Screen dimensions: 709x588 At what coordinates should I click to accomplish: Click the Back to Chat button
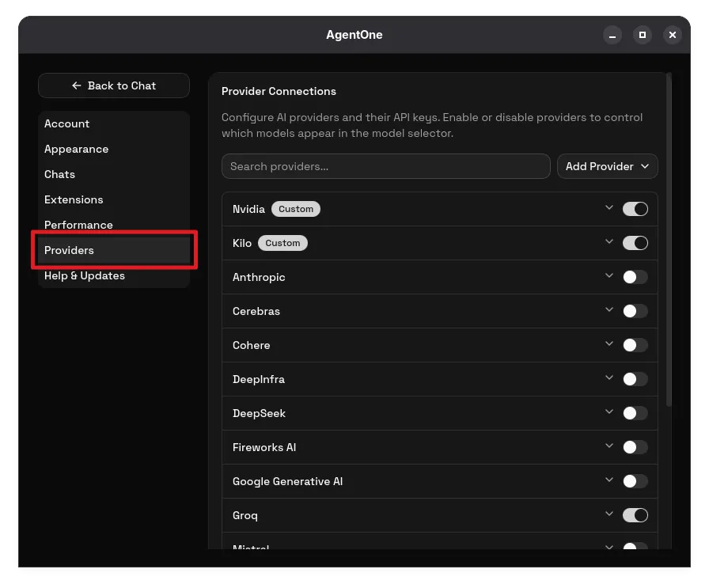point(113,85)
